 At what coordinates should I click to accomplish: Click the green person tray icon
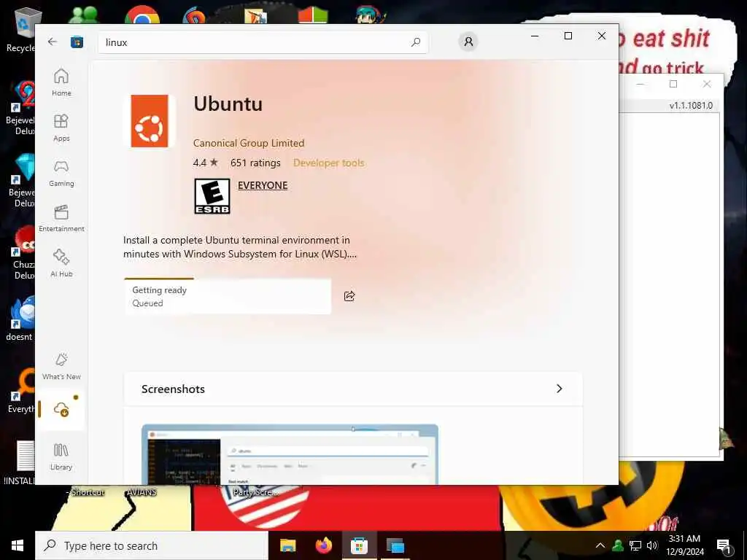(x=618, y=545)
